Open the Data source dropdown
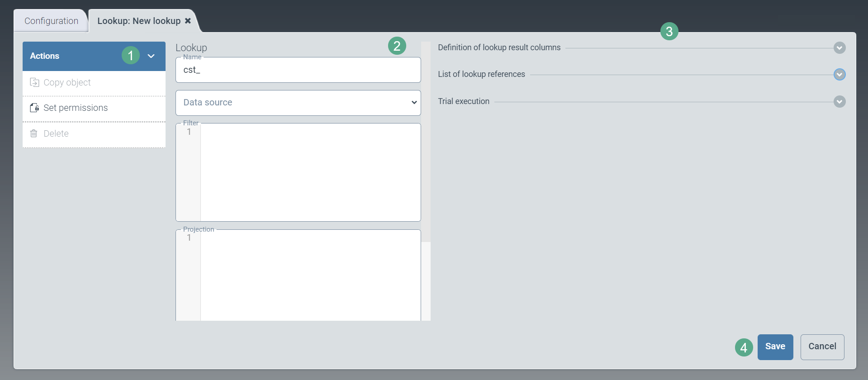The image size is (868, 380). point(298,103)
